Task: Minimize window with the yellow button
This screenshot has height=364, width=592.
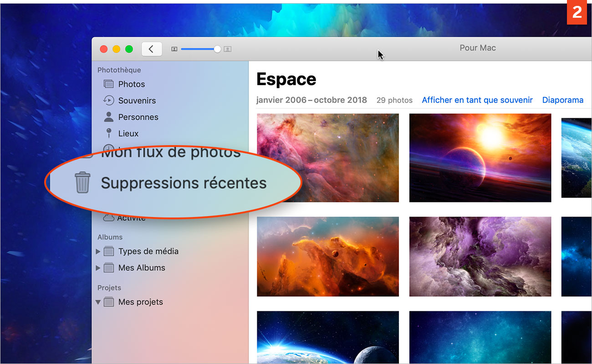Action: coord(117,49)
